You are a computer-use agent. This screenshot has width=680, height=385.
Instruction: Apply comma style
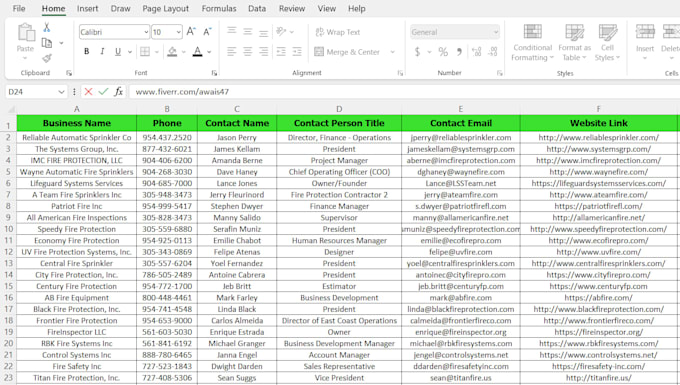[x=459, y=52]
